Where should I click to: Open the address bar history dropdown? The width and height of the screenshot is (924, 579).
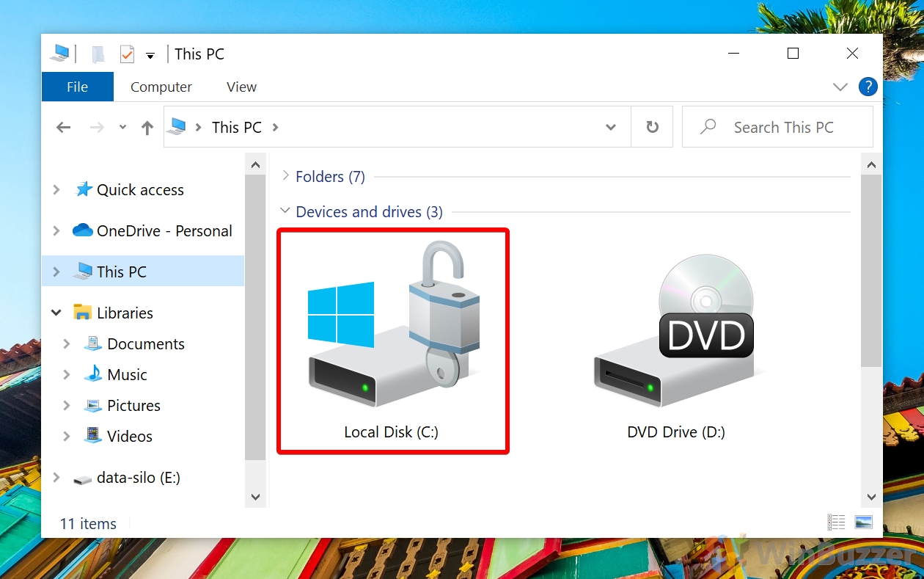click(610, 127)
